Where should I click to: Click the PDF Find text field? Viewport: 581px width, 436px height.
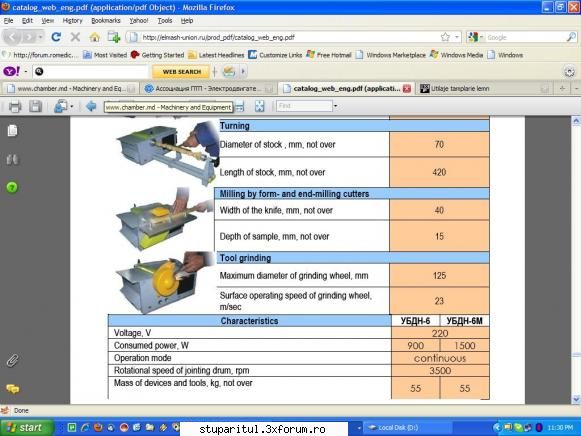pos(304,106)
